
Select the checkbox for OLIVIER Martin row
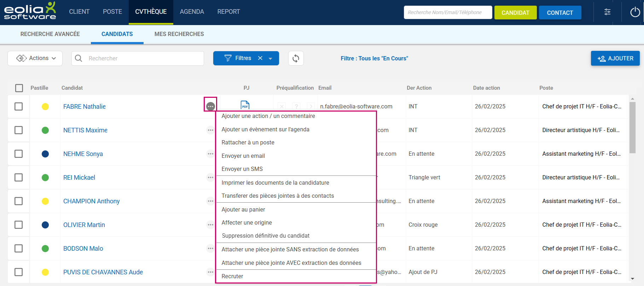pyautogui.click(x=19, y=225)
